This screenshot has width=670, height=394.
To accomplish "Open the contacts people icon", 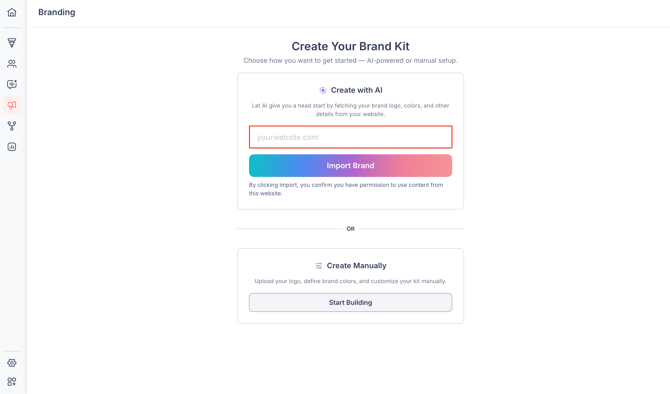I will click(12, 64).
